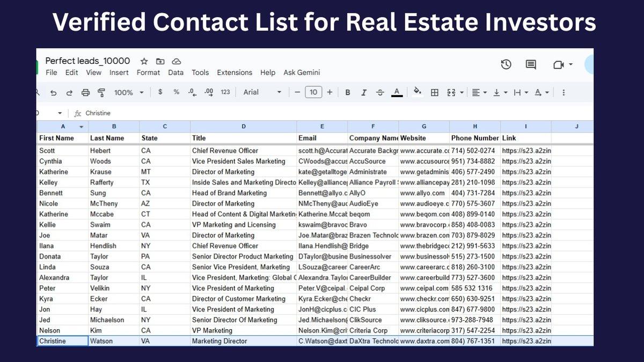The height and width of the screenshot is (362, 644).
Task: Select the cell containing Hebert
Action: point(114,151)
